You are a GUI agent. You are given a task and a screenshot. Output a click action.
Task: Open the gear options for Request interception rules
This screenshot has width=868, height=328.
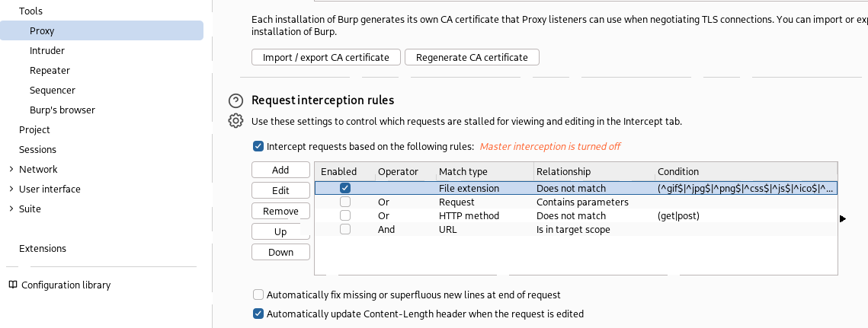pyautogui.click(x=235, y=121)
